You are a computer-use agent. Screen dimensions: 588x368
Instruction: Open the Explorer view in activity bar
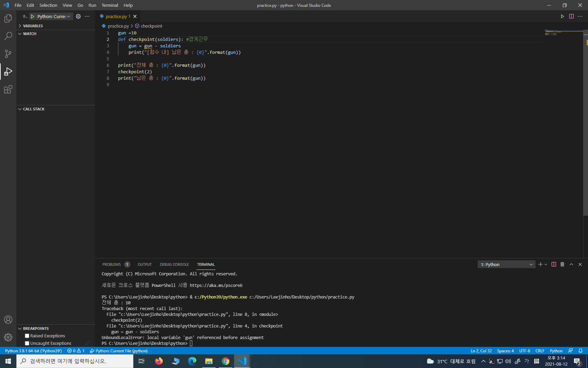click(x=8, y=18)
